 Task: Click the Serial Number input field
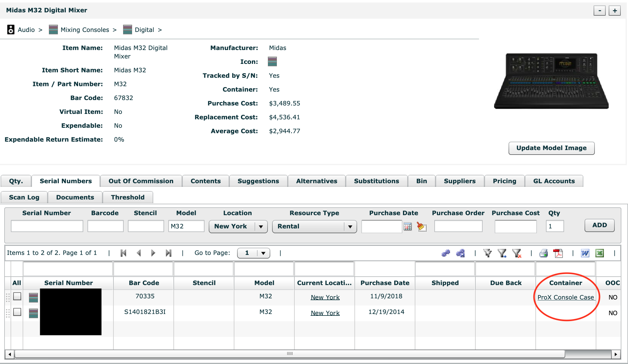click(47, 226)
